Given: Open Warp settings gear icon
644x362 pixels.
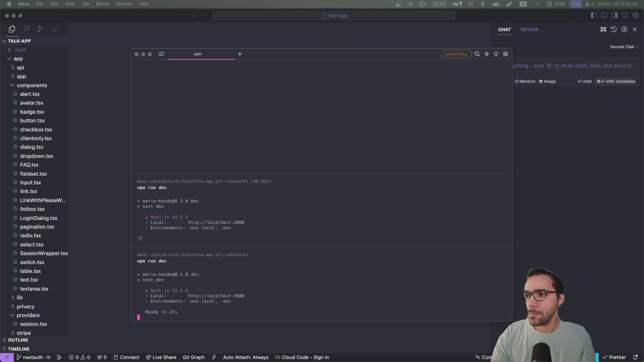Looking at the screenshot, I should point(505,54).
